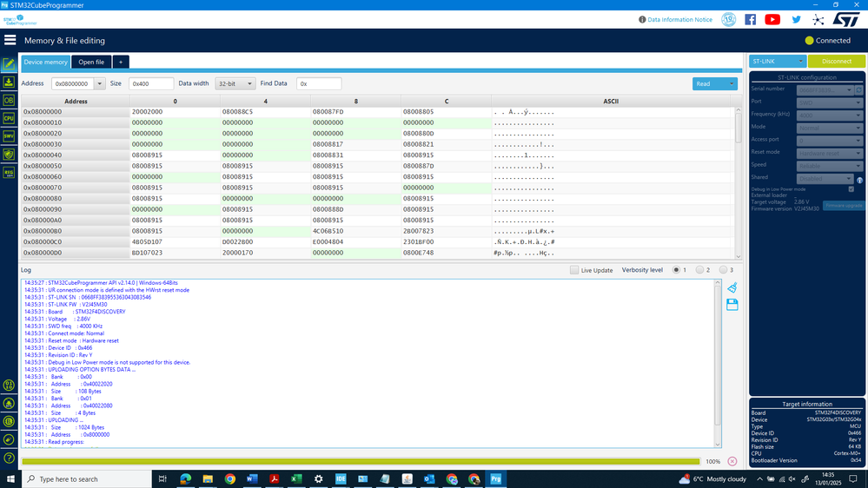The image size is (868, 488).
Task: Click the Size input field
Action: tap(150, 84)
